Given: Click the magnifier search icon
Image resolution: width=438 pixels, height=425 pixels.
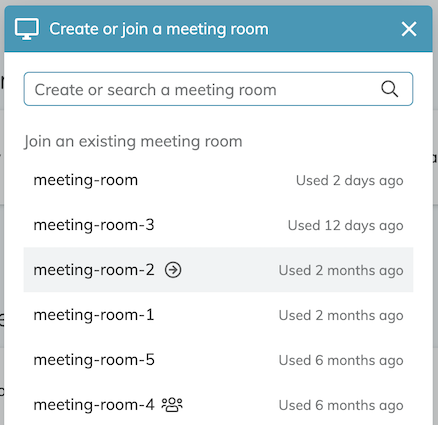Looking at the screenshot, I should point(389,89).
